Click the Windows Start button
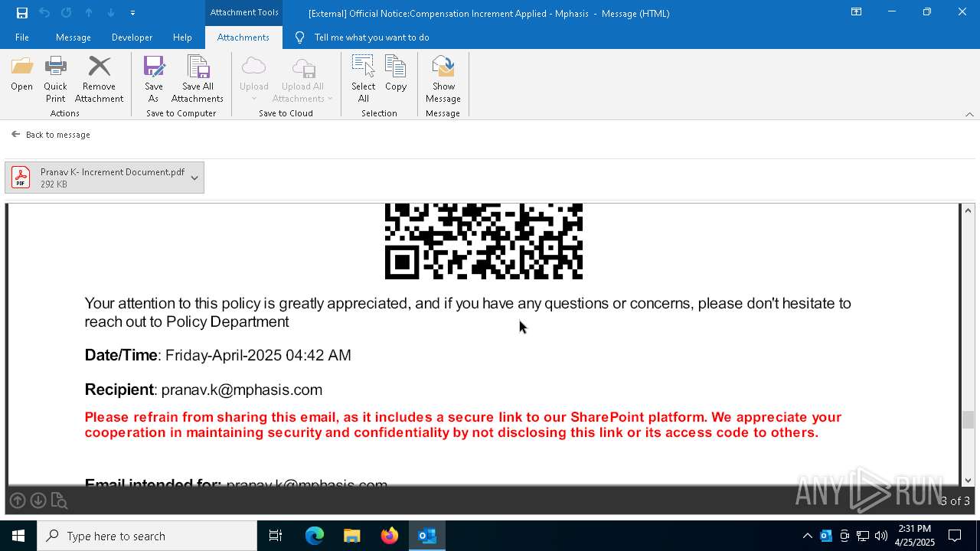 (x=18, y=536)
